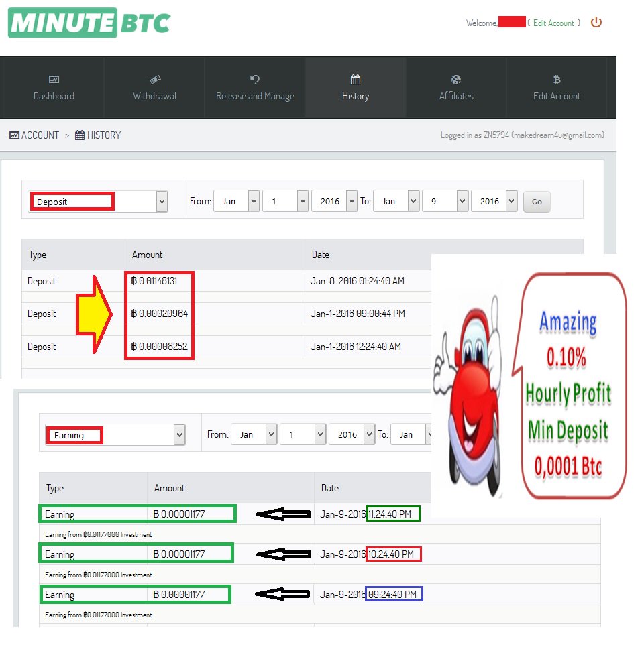The width and height of the screenshot is (644, 657).
Task: Click the Edit Account link near Welcome
Action: 553,23
